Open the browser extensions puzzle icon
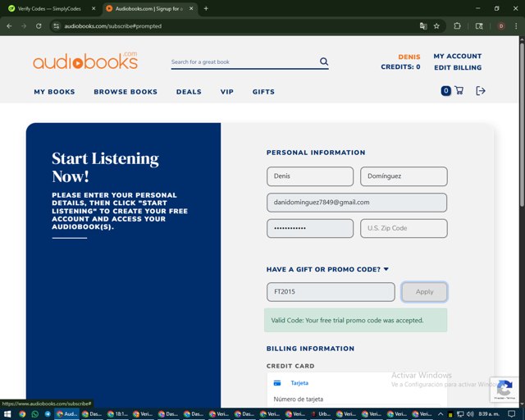Viewport: 525px width, 420px height. pos(457,25)
